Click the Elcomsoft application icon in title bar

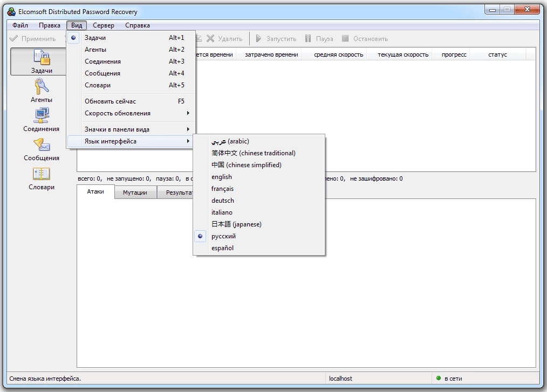[11, 11]
